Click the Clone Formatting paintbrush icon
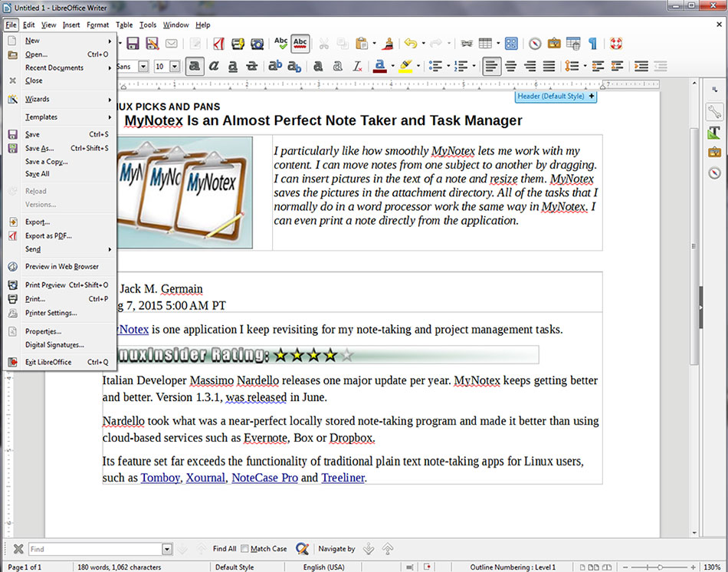728x572 pixels. (x=389, y=44)
